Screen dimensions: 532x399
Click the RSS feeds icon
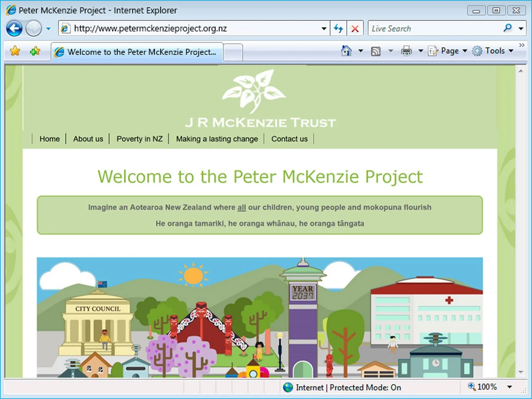pos(375,51)
